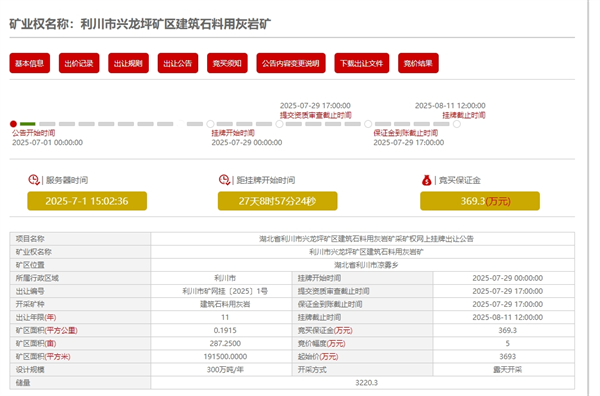
Task: Select the 提交资质审查截止时间 timeline circle
Action: pyautogui.click(x=280, y=124)
